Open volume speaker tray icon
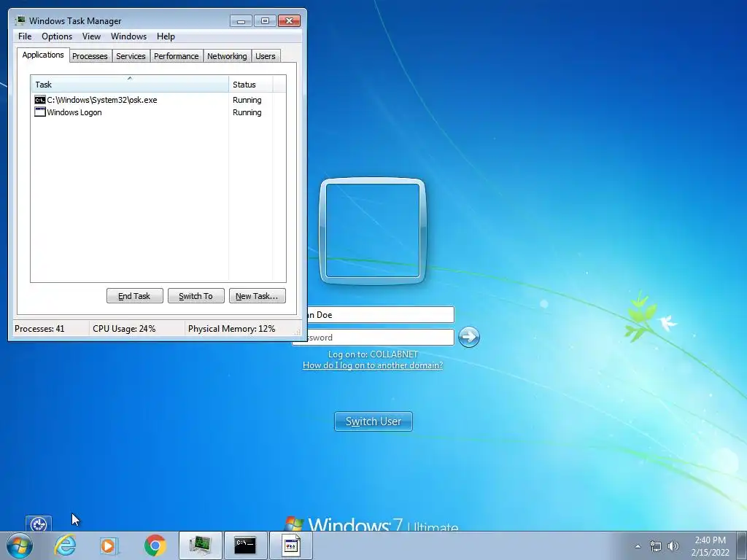The height and width of the screenshot is (560, 747). click(673, 546)
